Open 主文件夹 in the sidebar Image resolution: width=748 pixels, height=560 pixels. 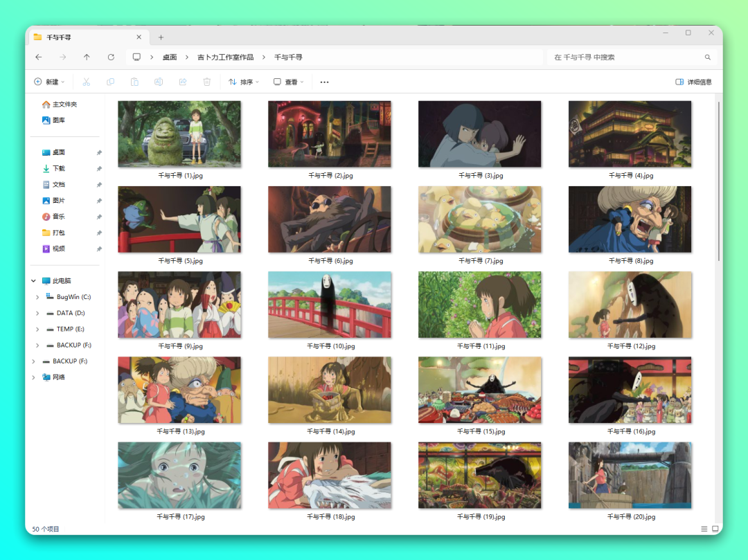(x=59, y=105)
